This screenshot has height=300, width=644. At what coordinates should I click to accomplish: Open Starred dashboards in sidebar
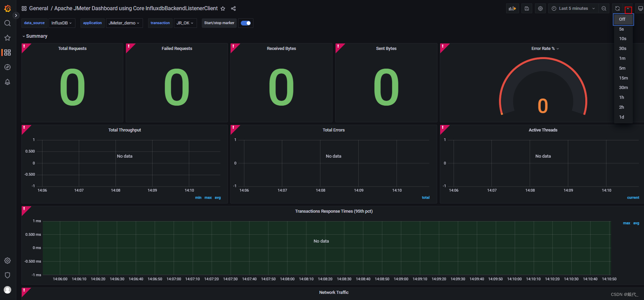(x=7, y=38)
